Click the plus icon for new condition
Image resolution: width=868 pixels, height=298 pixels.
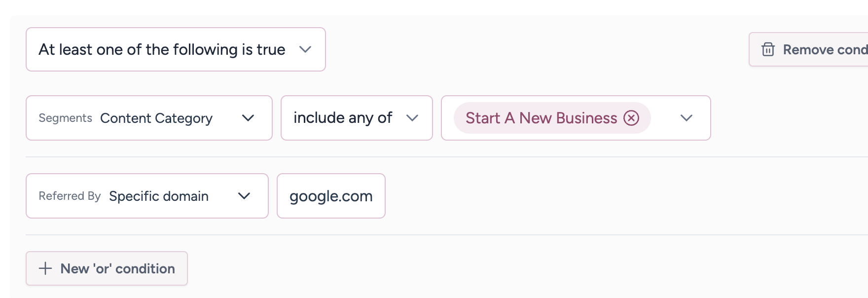[45, 268]
